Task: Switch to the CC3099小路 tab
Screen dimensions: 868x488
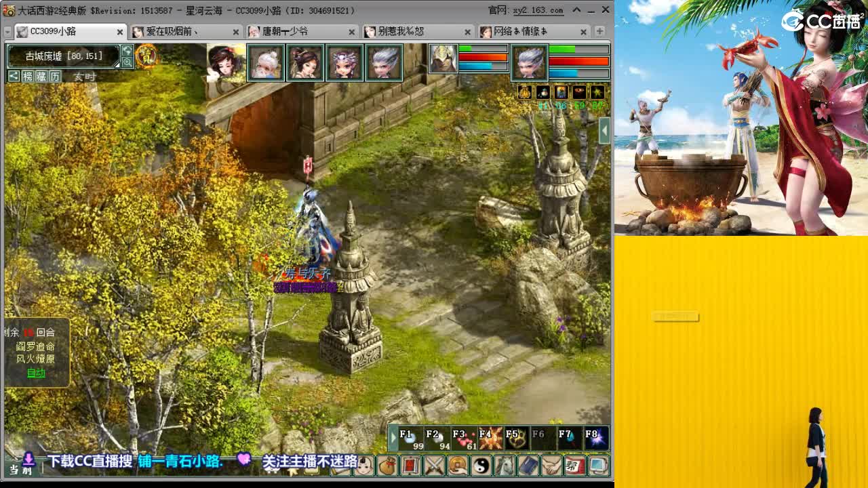Action: (70, 32)
